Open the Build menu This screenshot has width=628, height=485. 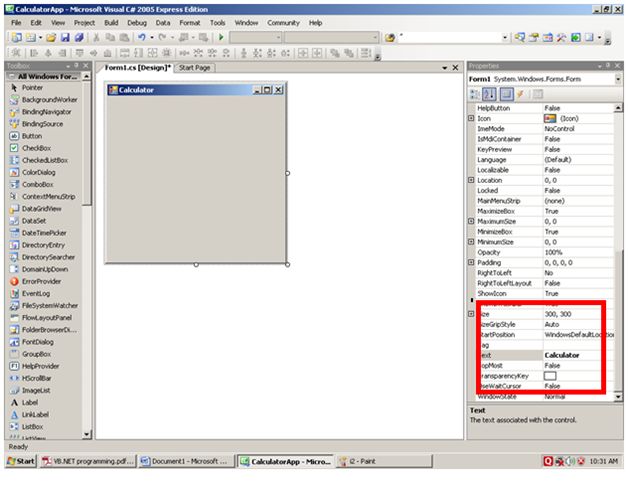tap(111, 23)
